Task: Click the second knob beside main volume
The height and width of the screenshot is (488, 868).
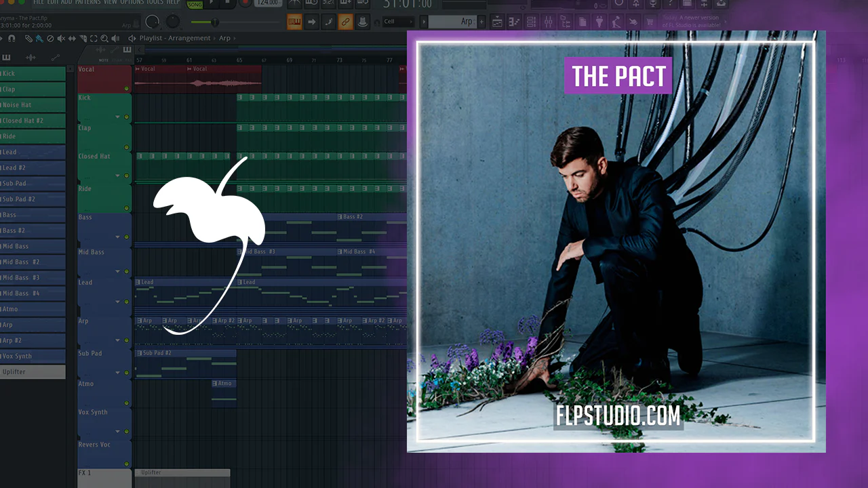Action: [x=174, y=22]
